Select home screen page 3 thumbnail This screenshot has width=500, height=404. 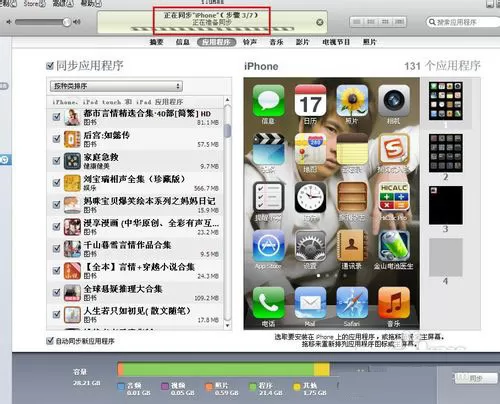coord(446,205)
